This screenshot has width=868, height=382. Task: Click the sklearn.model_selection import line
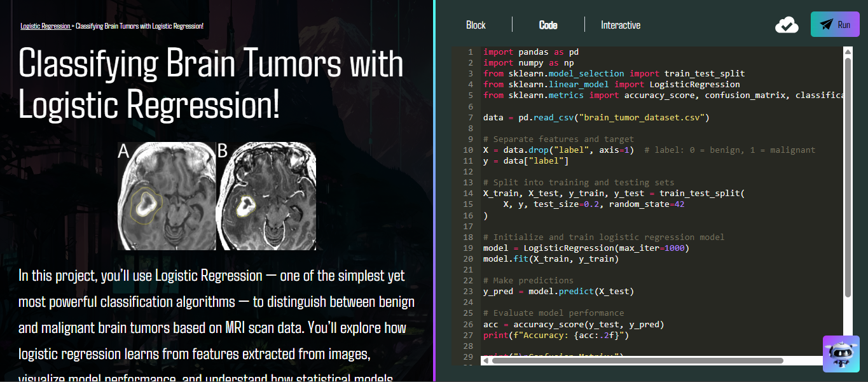click(x=614, y=73)
